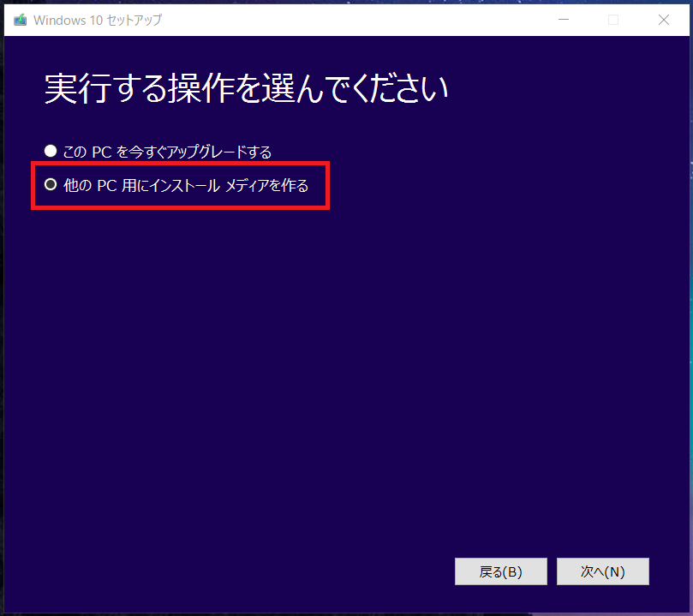Click the label text 他の PC 用にインストール メディアを作る
The height and width of the screenshot is (616, 693).
tap(186, 185)
